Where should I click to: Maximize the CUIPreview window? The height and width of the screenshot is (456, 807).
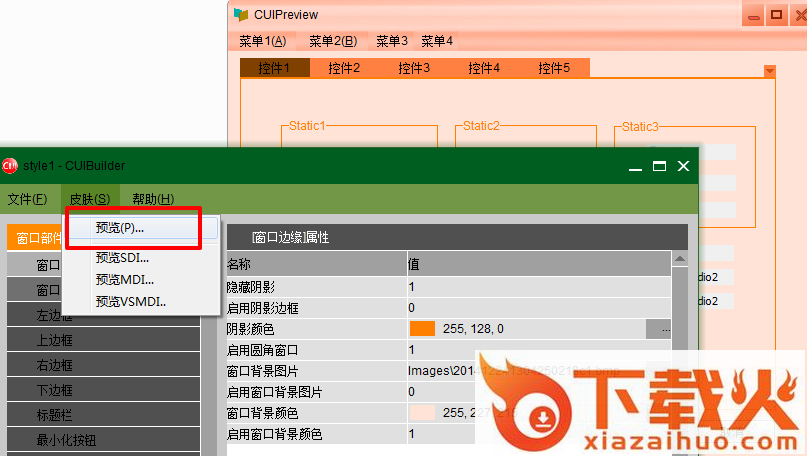click(777, 14)
